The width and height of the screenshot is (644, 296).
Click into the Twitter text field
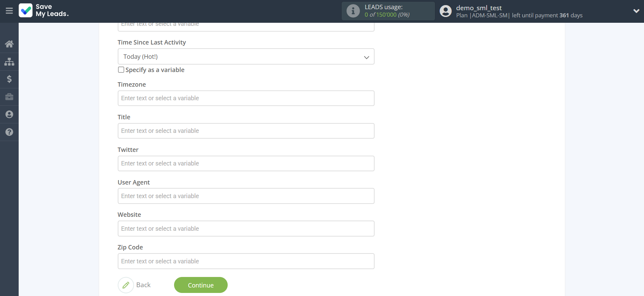246,163
